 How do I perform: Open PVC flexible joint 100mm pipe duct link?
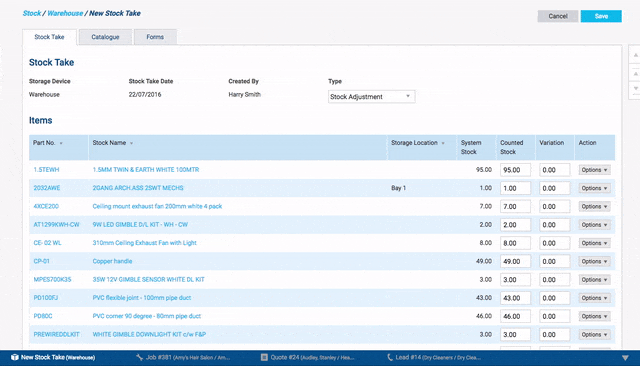tap(142, 298)
